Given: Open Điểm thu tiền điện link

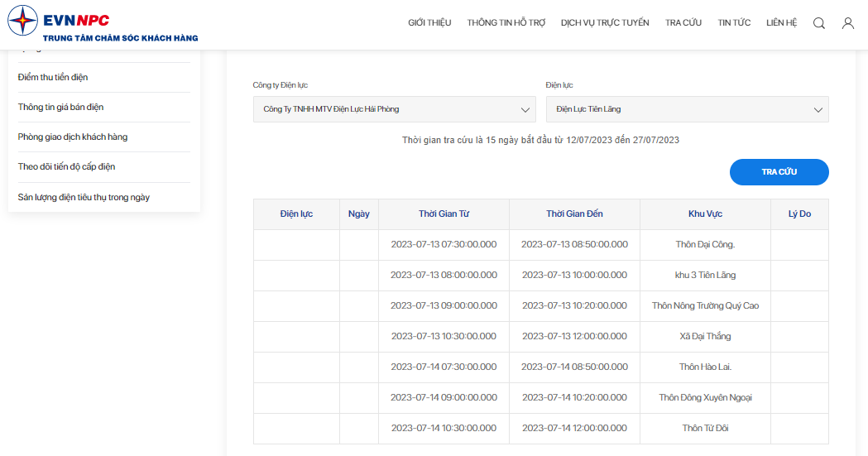Looking at the screenshot, I should [x=53, y=78].
